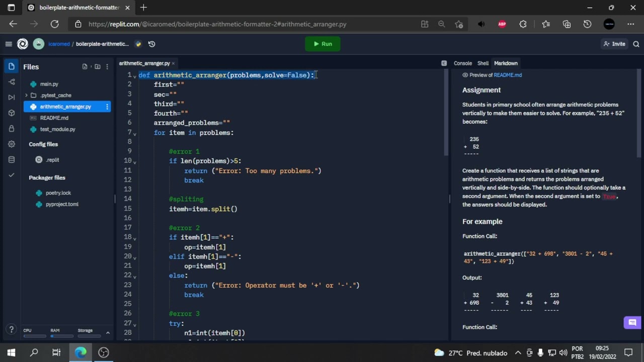Open the icaromed profile link

click(59, 44)
